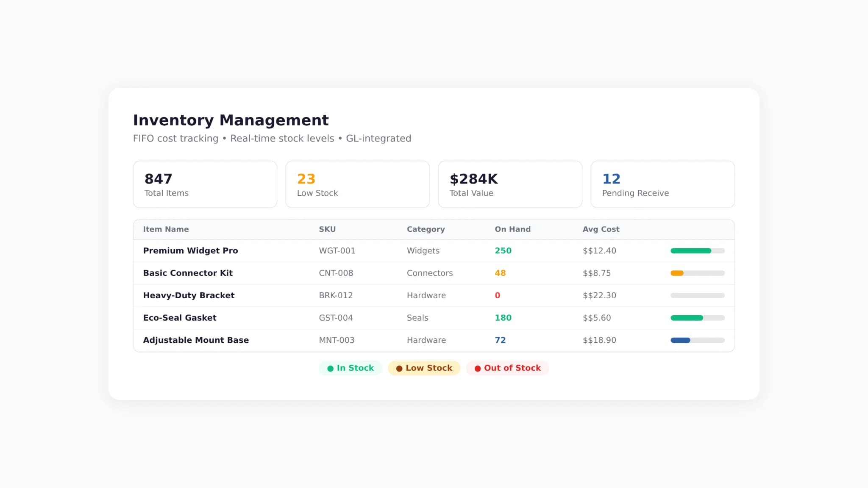The width and height of the screenshot is (868, 488).
Task: Filter by Out of Stock badge
Action: 507,368
